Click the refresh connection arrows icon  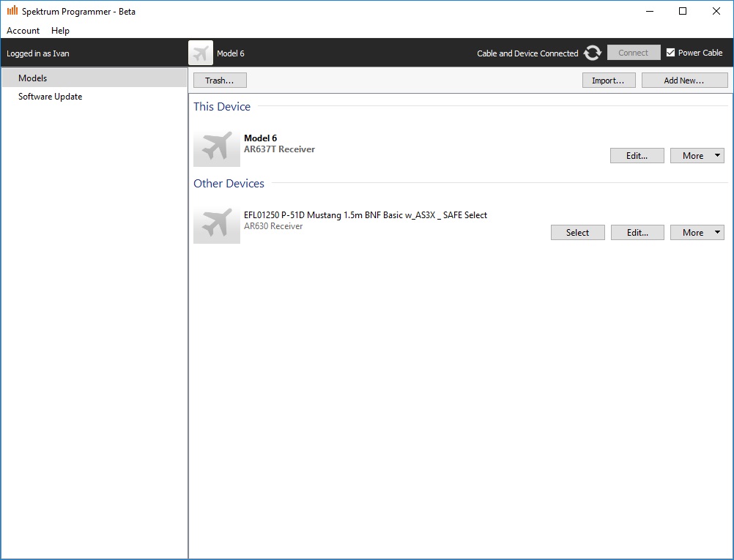click(593, 53)
